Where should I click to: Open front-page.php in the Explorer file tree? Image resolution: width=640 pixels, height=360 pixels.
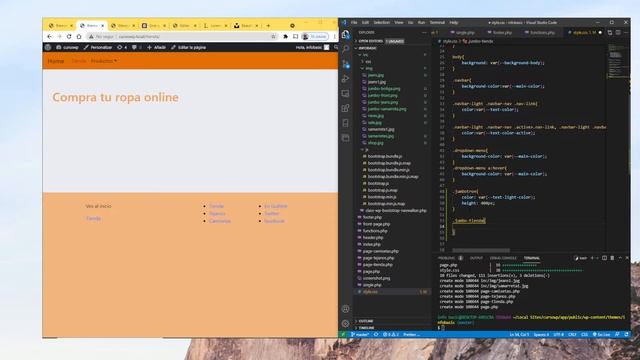pyautogui.click(x=376, y=224)
